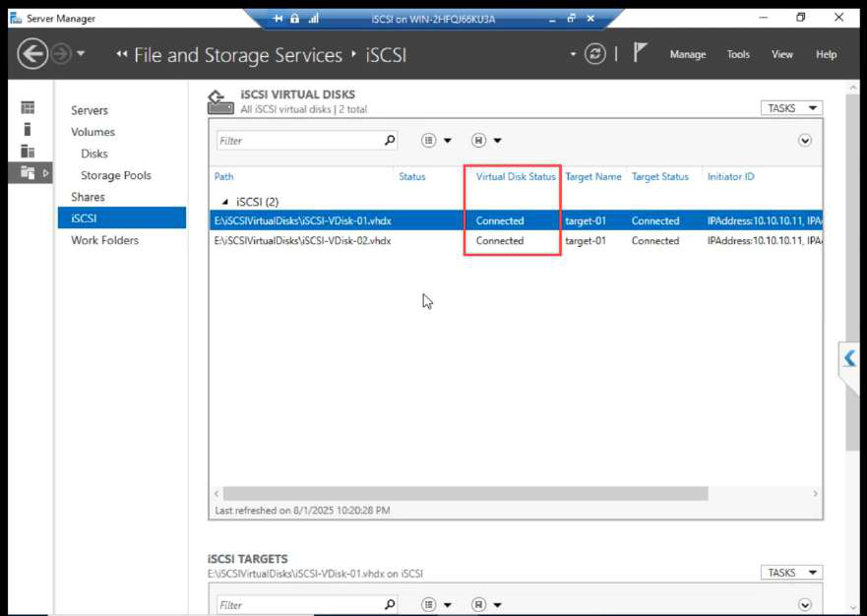Screen dimensions: 867x616
Task: Open dropdown arrow beside saved queries icon
Action: point(498,141)
